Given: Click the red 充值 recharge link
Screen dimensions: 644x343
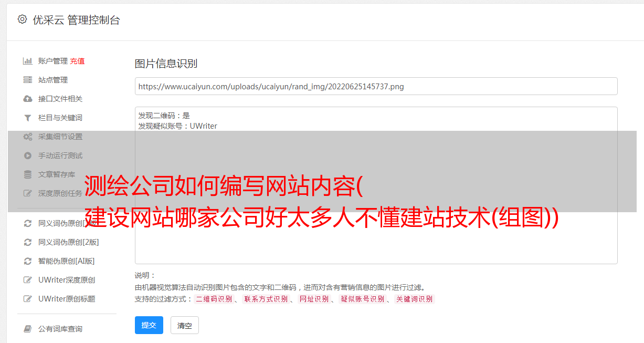Looking at the screenshot, I should pos(77,61).
